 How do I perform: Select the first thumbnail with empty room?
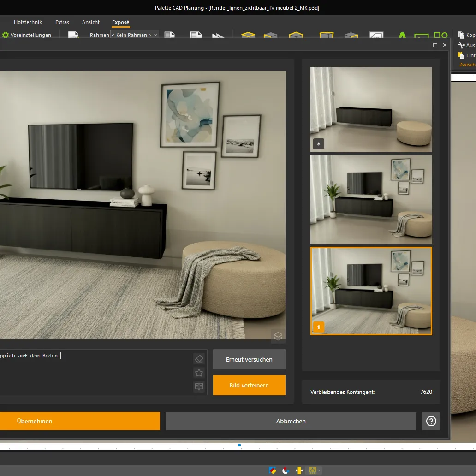pyautogui.click(x=371, y=109)
